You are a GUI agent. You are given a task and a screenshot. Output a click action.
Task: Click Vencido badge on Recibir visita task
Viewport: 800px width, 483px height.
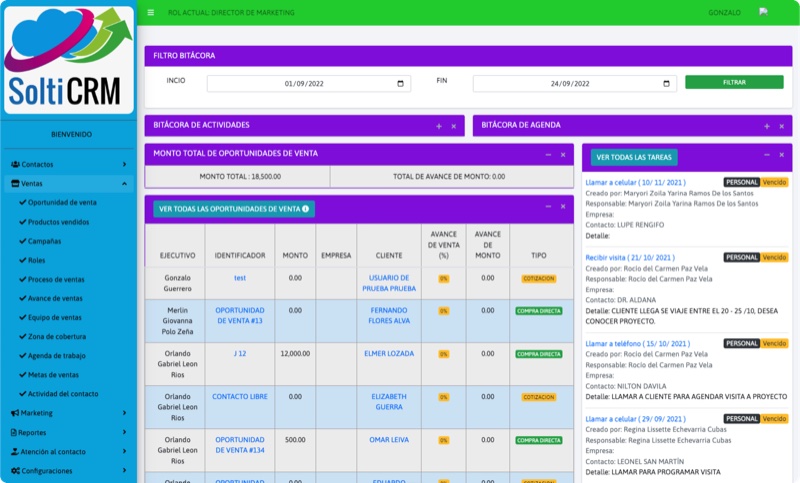click(x=774, y=258)
